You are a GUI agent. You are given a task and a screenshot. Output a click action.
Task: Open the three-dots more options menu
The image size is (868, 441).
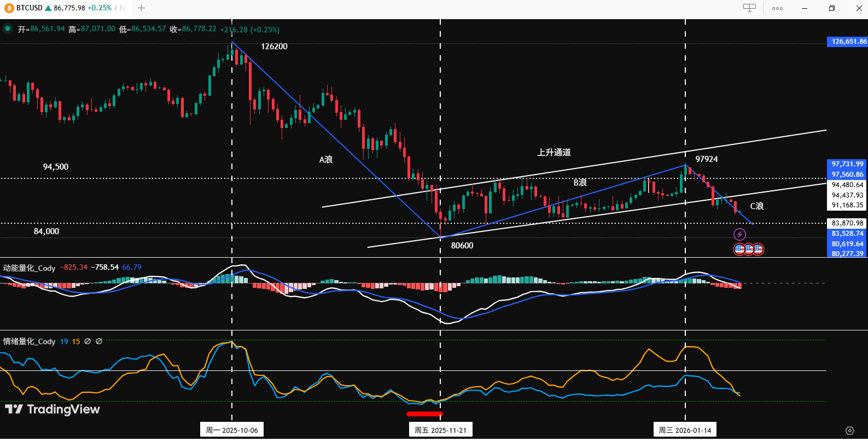(x=777, y=8)
